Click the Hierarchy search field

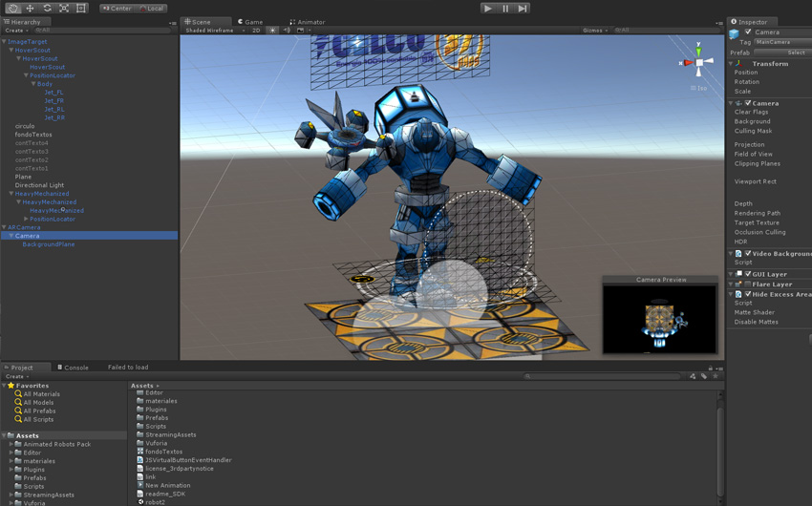point(101,30)
